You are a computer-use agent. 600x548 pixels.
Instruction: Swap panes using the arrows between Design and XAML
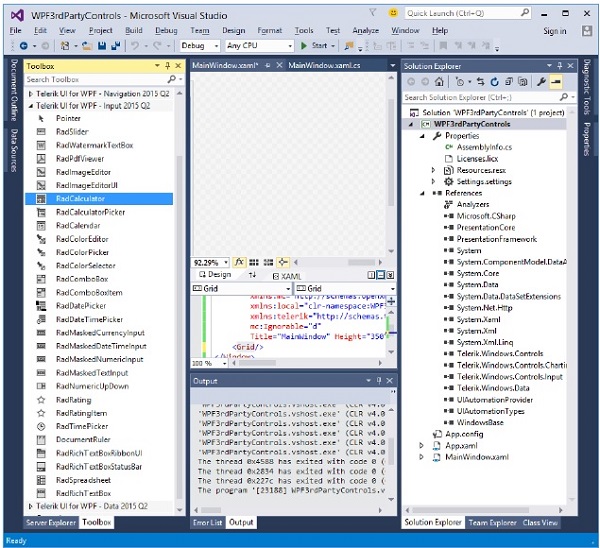253,275
